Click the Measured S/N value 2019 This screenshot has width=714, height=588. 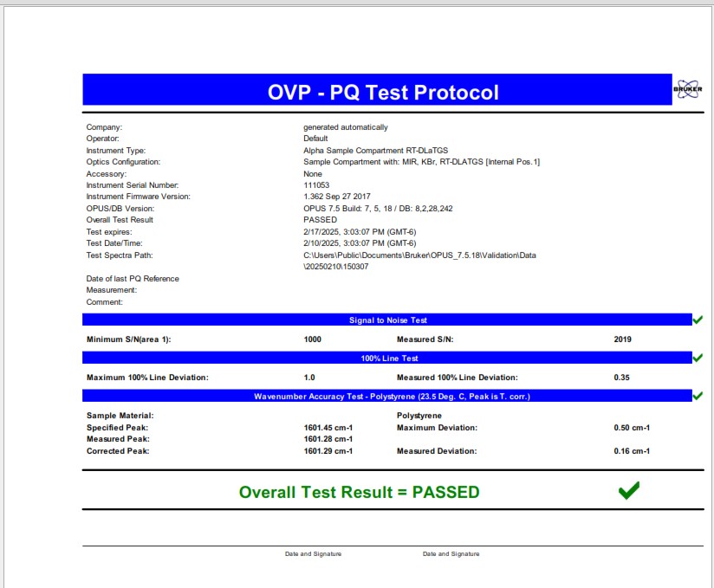click(x=622, y=339)
